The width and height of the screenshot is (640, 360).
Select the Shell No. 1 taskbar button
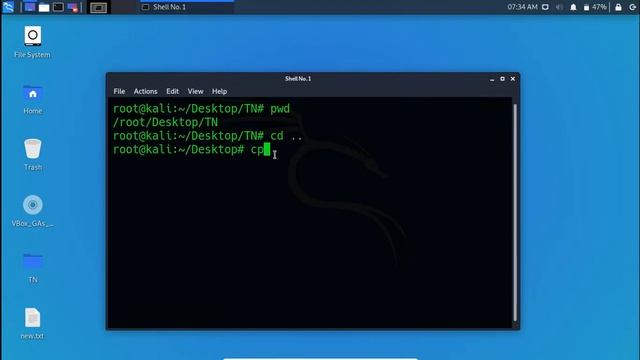click(x=187, y=7)
